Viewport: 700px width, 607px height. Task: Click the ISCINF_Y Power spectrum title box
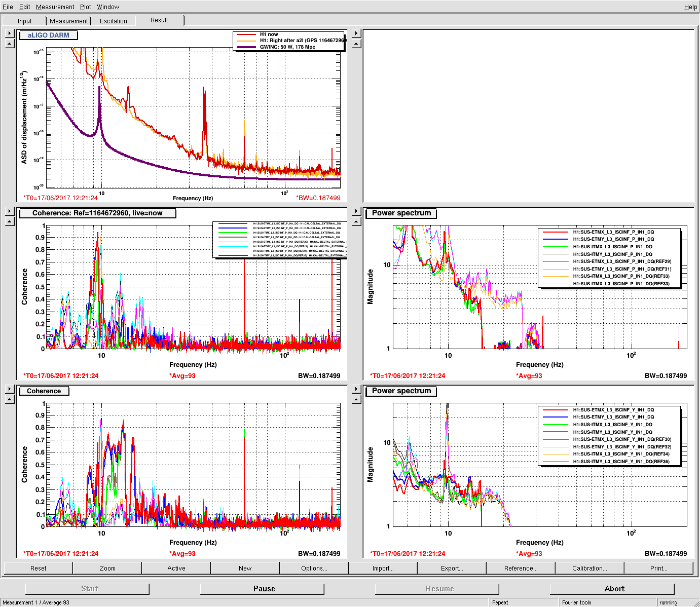(x=401, y=391)
